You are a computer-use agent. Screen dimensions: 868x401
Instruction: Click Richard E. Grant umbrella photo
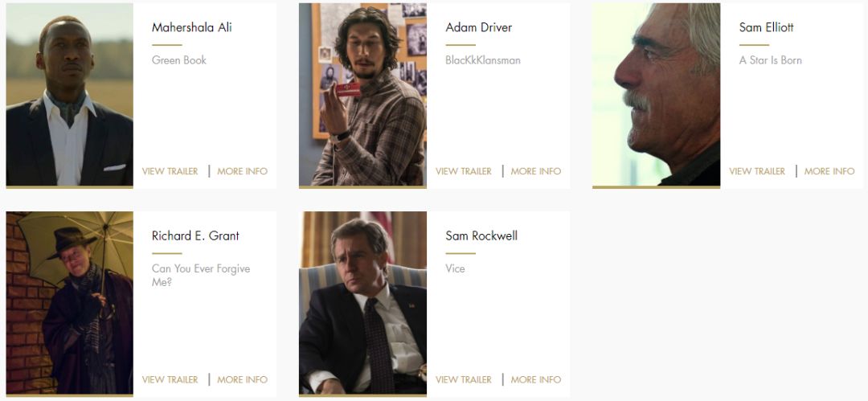[x=70, y=303]
